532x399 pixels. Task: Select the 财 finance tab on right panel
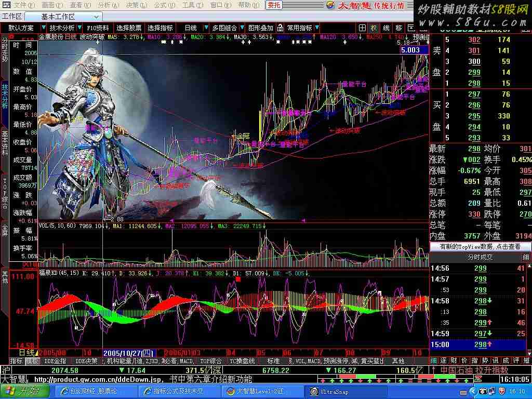454,361
